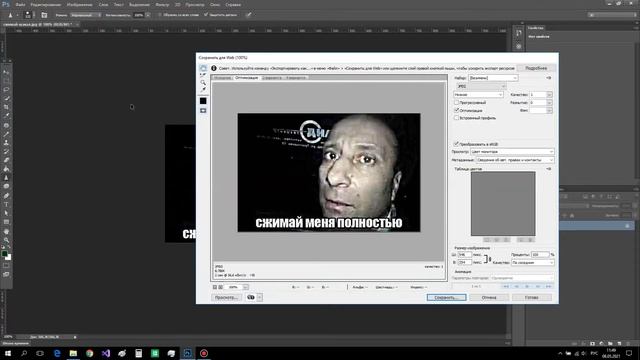Viewport: 640px width, 360px height.
Task: Switch to the Исходное tab
Action: [222, 78]
